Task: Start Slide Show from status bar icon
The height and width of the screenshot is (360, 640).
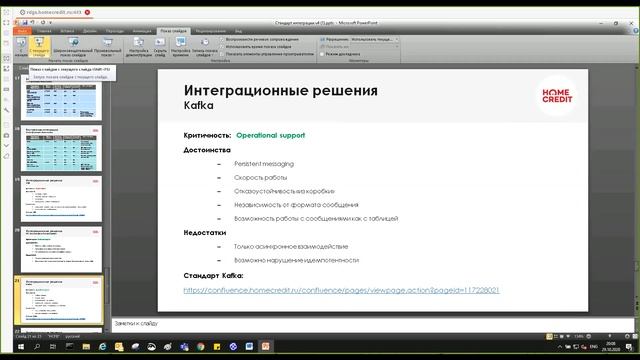Action: 568,336
